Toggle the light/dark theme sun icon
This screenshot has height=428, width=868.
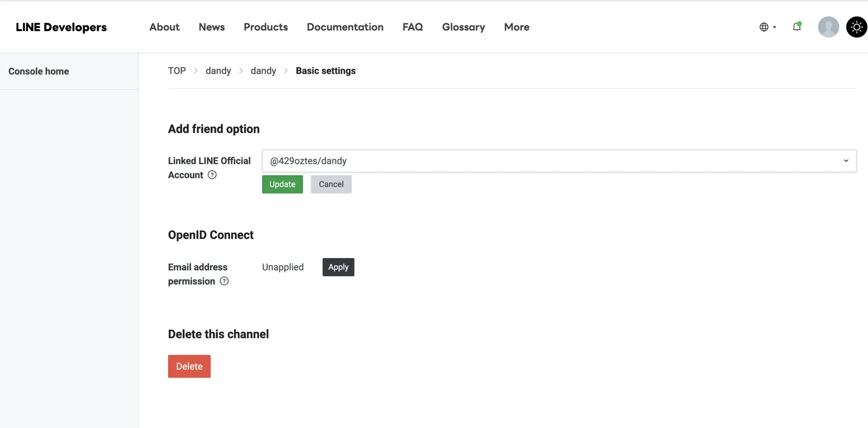pyautogui.click(x=856, y=27)
